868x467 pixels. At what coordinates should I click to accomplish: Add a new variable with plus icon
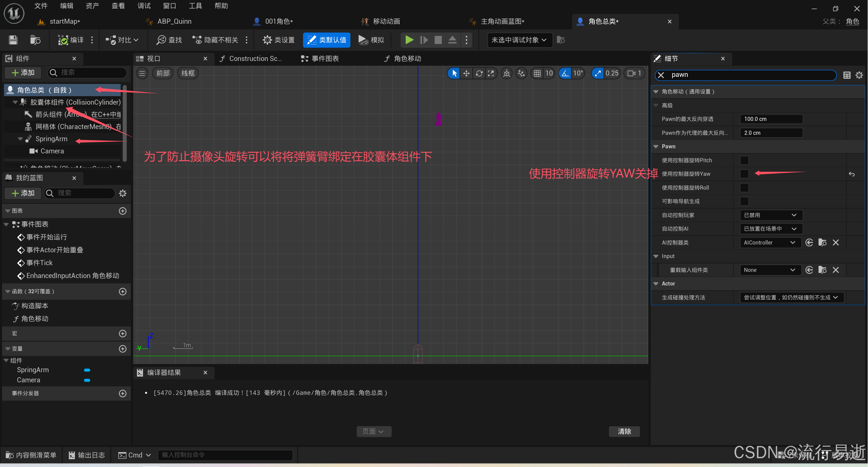tap(123, 349)
